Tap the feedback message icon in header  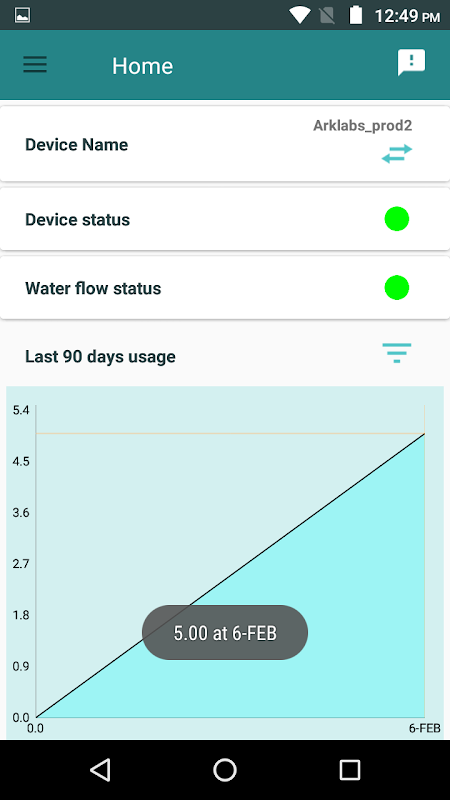[411, 63]
